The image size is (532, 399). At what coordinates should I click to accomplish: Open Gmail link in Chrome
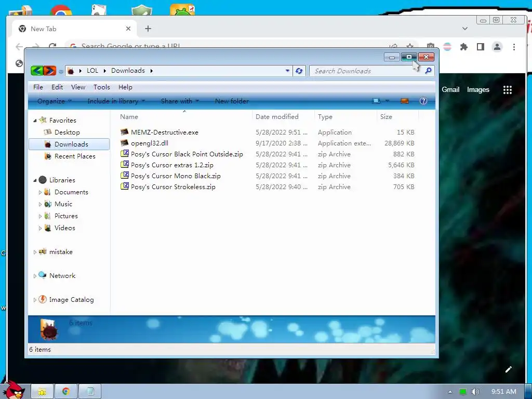point(450,89)
